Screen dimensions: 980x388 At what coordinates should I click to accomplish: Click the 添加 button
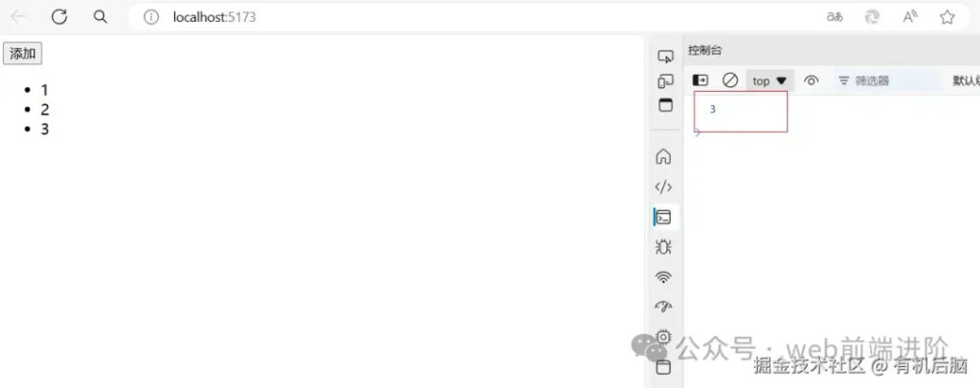(x=23, y=54)
